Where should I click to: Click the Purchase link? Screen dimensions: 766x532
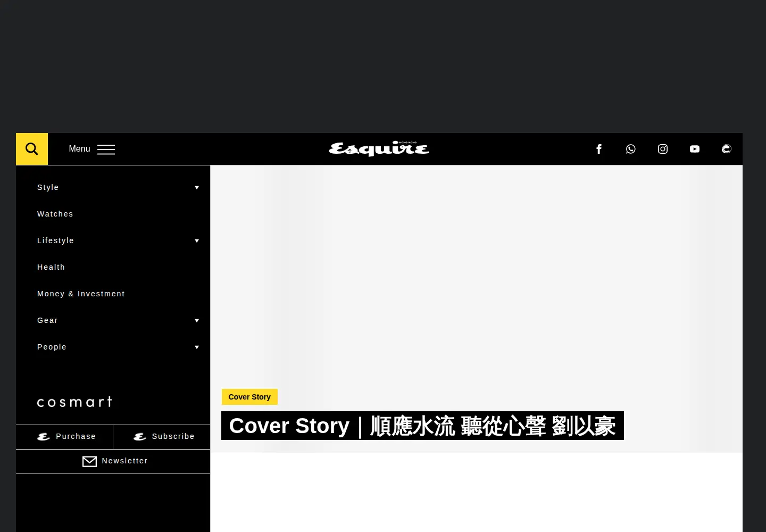pos(76,436)
